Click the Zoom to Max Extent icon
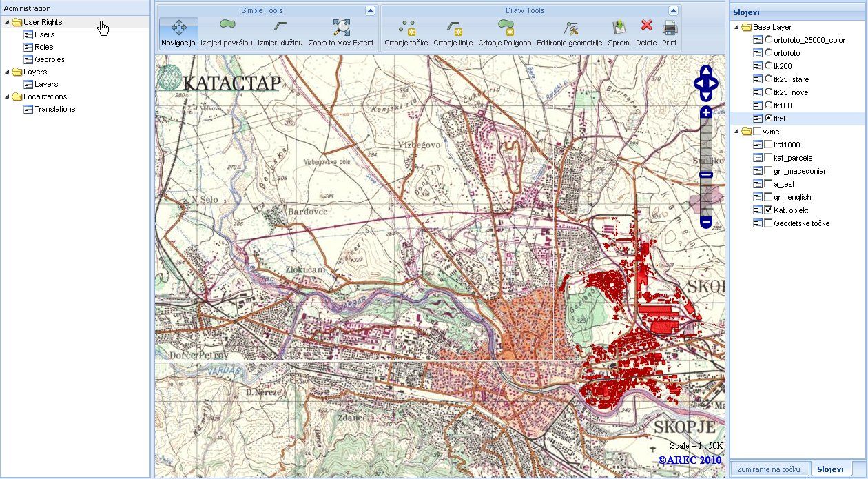Screen dimensions: 868x479 341,28
